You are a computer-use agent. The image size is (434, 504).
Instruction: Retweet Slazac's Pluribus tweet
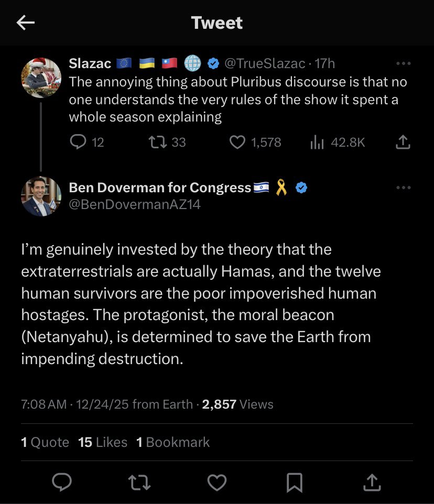[x=158, y=142]
